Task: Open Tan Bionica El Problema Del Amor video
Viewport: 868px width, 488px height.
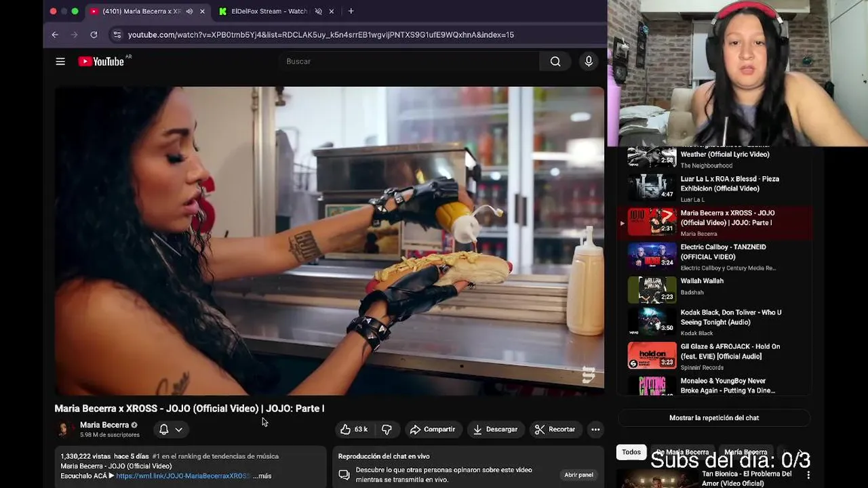Action: coord(746,478)
